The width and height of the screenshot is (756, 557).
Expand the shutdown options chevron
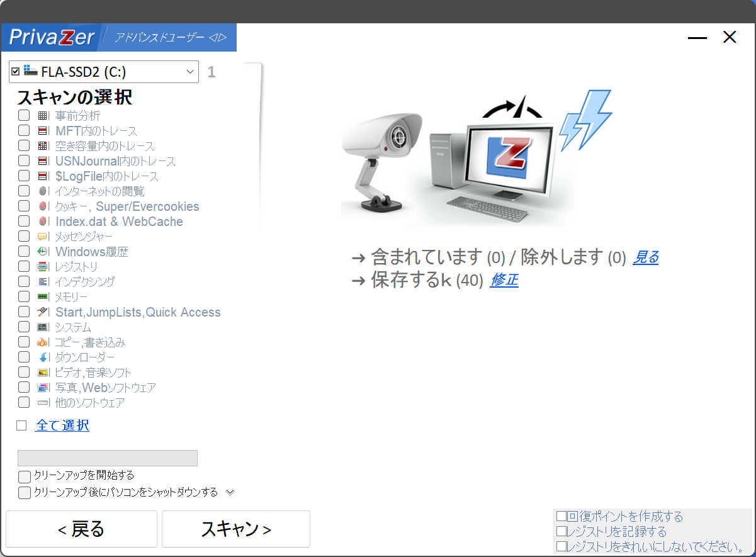coord(230,492)
